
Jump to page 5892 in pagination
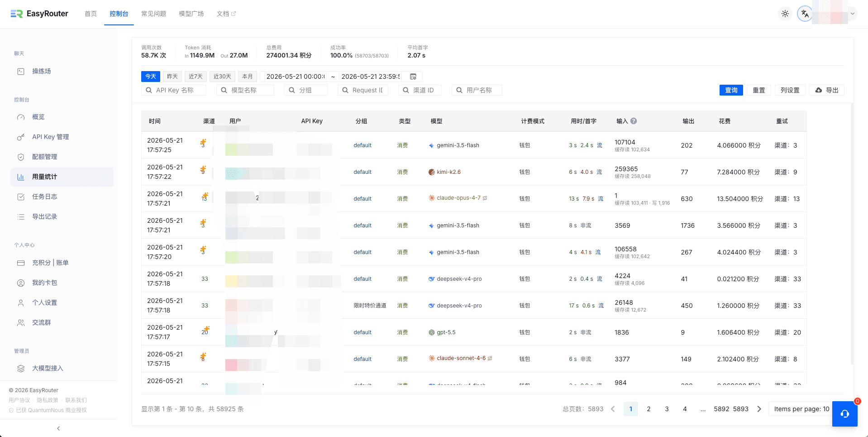point(721,409)
